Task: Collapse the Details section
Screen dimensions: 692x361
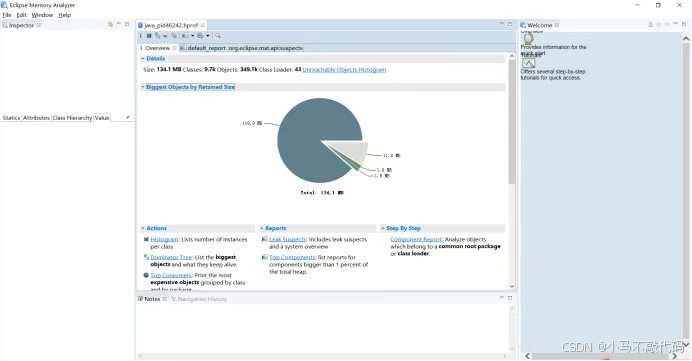Action: (x=143, y=58)
